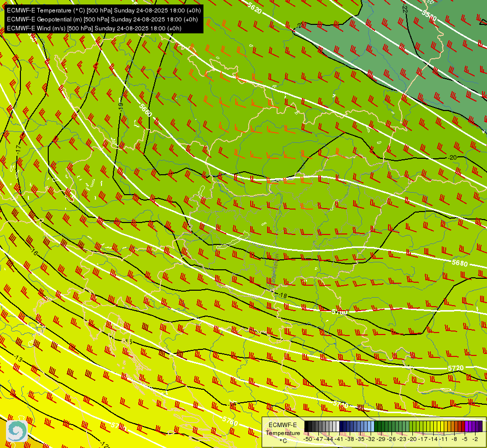
Task: Click the 5760 geopotential contour label
Action: (230, 421)
